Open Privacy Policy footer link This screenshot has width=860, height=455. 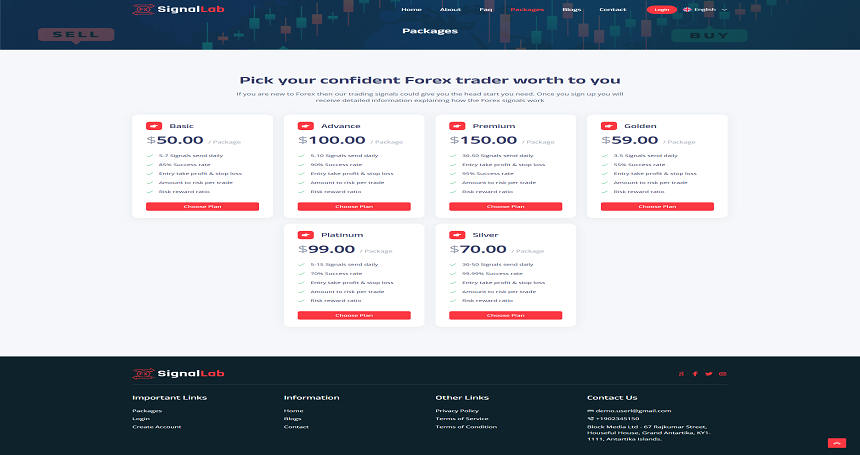(457, 411)
